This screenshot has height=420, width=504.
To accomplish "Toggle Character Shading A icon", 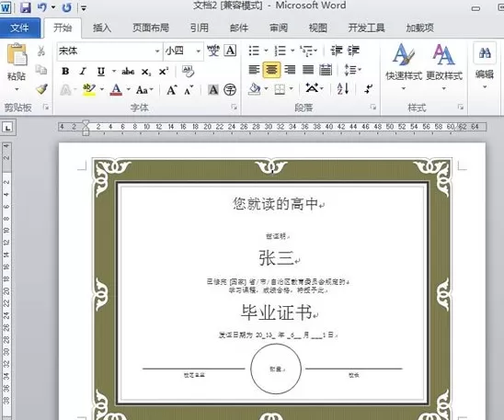I will pyautogui.click(x=213, y=90).
